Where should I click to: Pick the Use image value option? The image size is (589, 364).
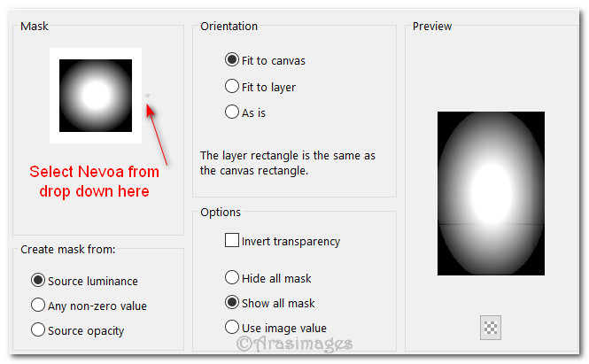point(232,327)
